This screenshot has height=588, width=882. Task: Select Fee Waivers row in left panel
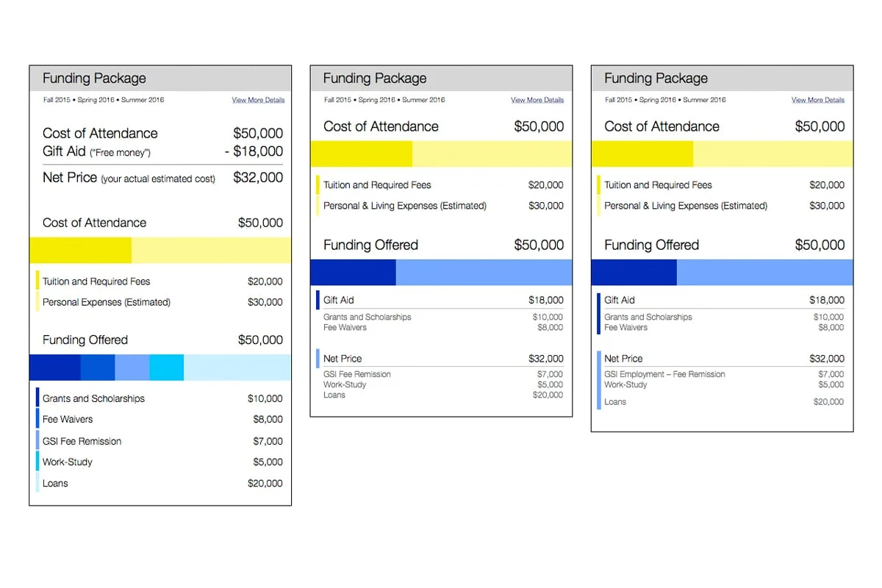(x=159, y=420)
